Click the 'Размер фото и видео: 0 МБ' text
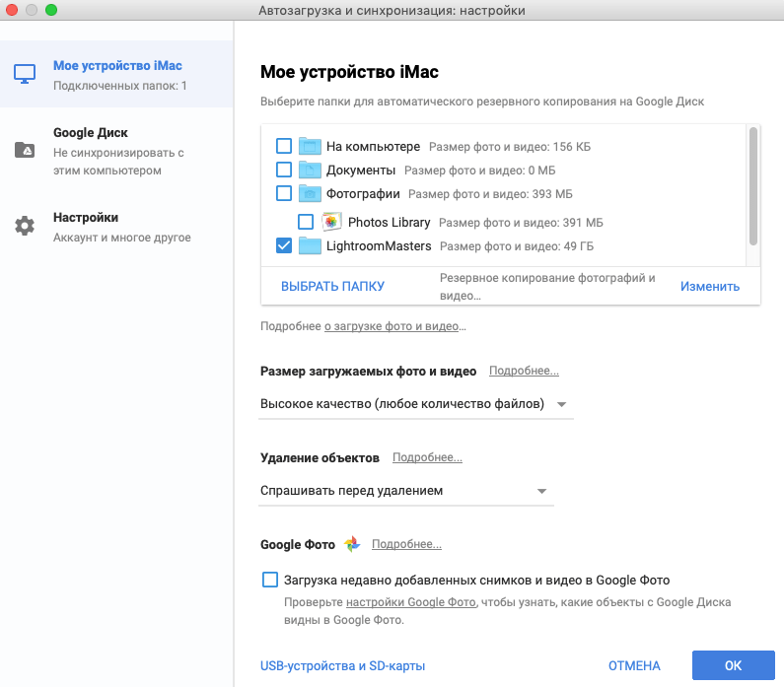 pyautogui.click(x=480, y=171)
